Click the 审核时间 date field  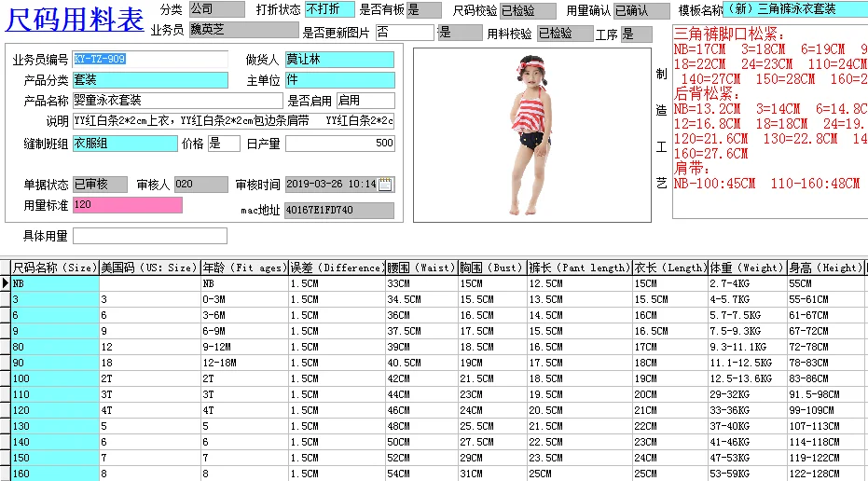point(332,185)
